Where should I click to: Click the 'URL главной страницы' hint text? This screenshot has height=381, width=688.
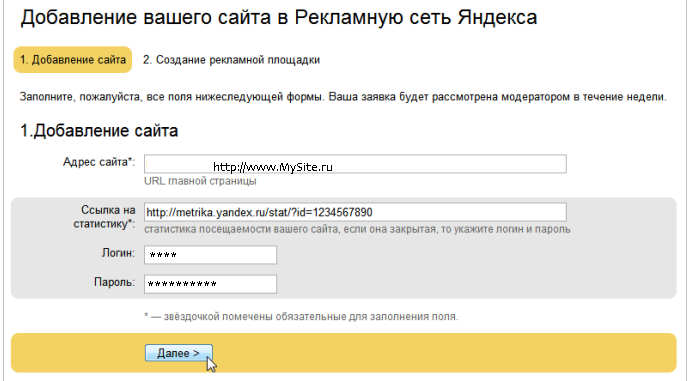coord(200,181)
